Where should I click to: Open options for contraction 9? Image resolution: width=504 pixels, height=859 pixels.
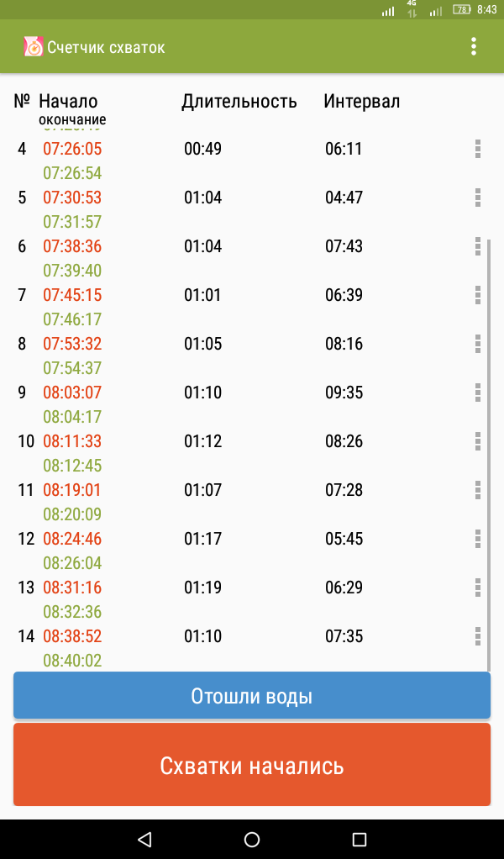[x=478, y=393]
